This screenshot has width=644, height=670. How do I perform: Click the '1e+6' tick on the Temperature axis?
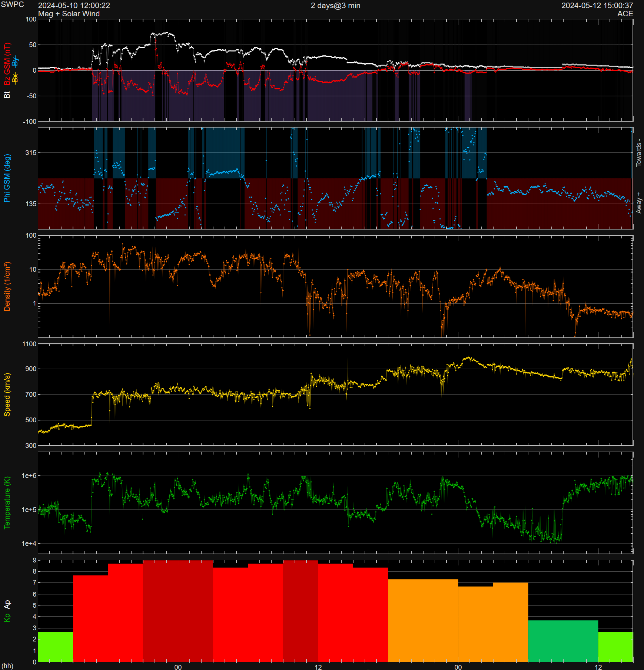pyautogui.click(x=29, y=476)
